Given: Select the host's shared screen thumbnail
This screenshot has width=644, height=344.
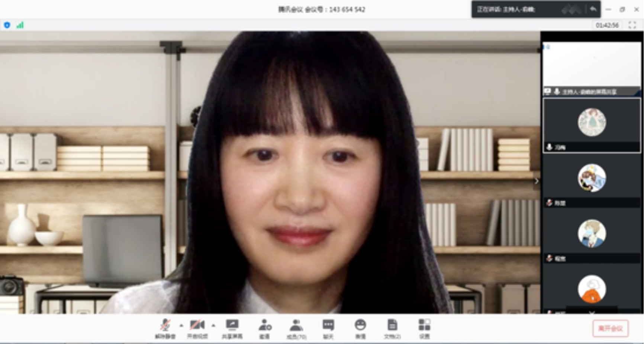Looking at the screenshot, I should tap(592, 68).
